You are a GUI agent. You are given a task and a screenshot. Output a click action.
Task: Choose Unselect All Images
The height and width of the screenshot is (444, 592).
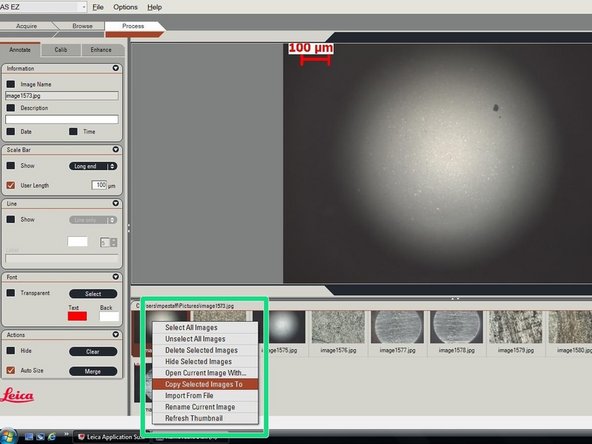[x=205, y=339]
